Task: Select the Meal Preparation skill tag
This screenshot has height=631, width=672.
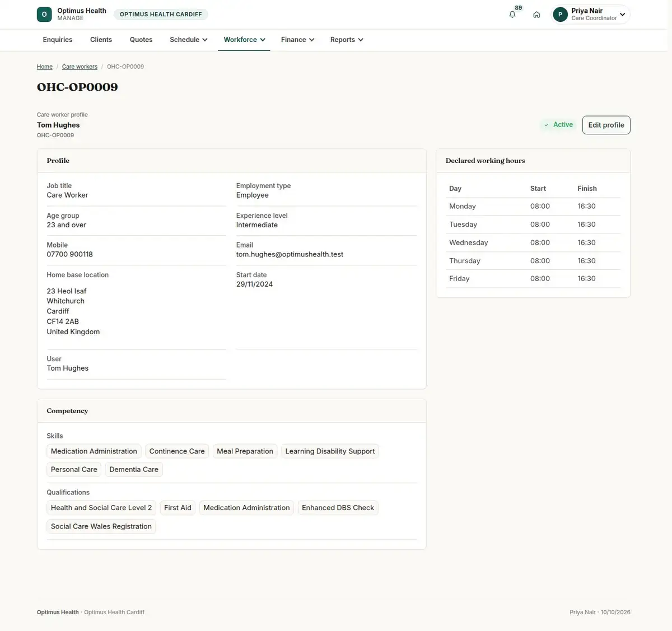Action: point(245,451)
